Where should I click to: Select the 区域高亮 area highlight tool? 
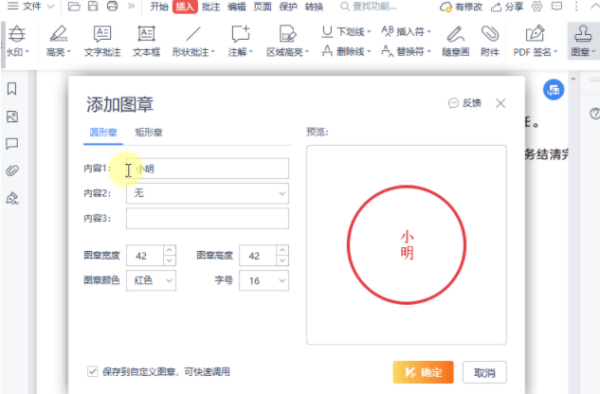click(288, 41)
